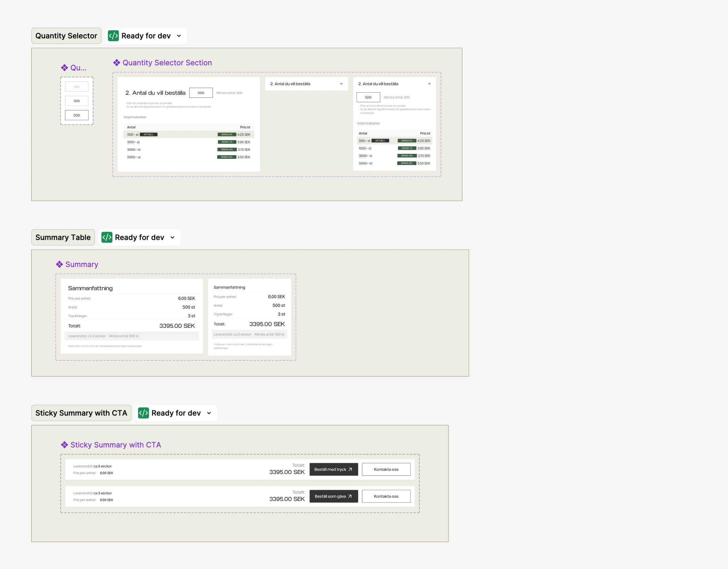Collapse the open 'Antal du vill beställa' accordion
The width and height of the screenshot is (728, 569).
pos(429,84)
